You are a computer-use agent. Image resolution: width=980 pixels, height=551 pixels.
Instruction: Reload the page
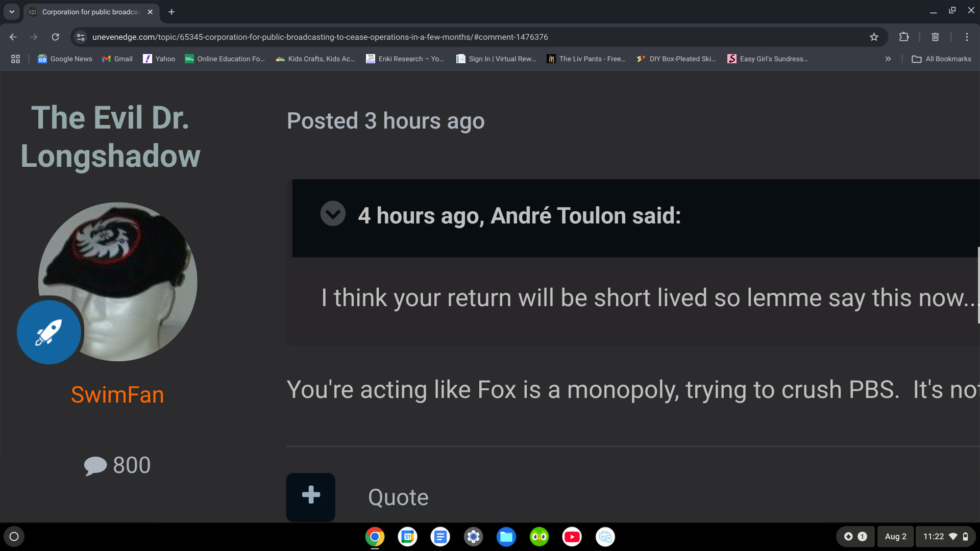[x=56, y=37]
